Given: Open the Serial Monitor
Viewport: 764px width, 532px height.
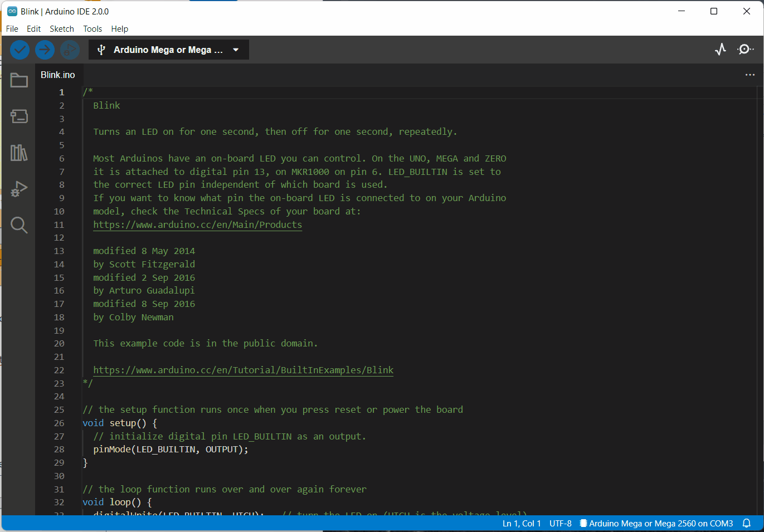Looking at the screenshot, I should pos(745,50).
